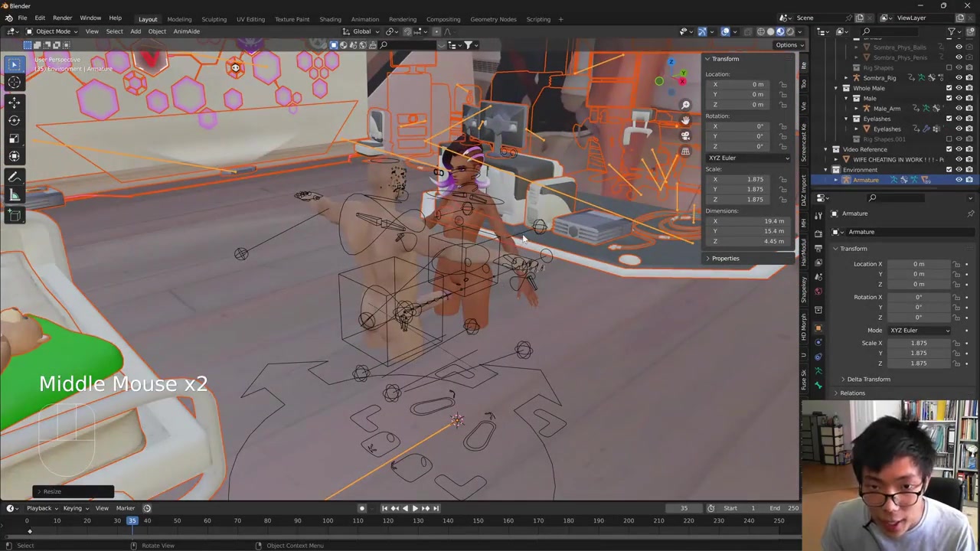980x551 pixels.
Task: Click the Scale X value slider field
Action: (x=918, y=344)
